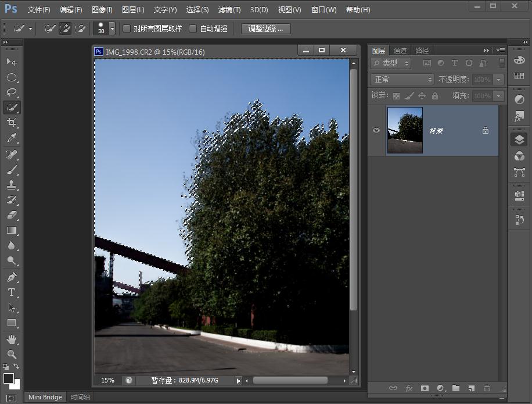The width and height of the screenshot is (532, 404).
Task: Select the Move tool
Action: coord(12,62)
